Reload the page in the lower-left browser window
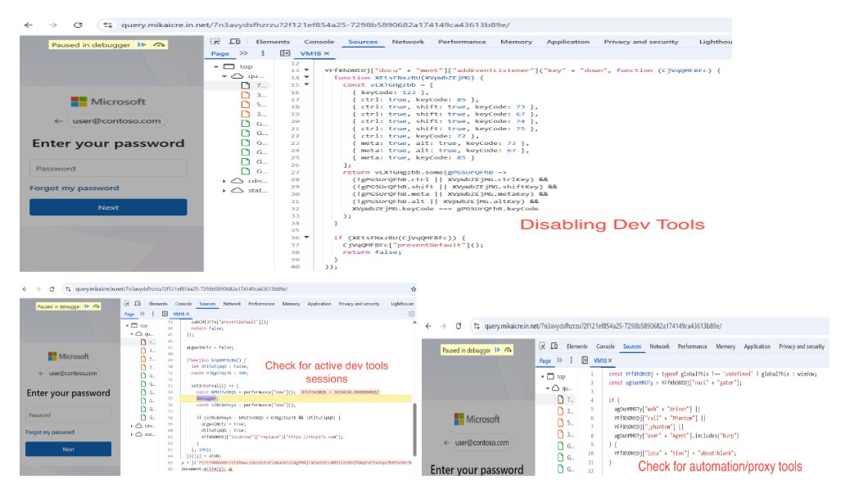The height and width of the screenshot is (503, 868). coord(52,288)
